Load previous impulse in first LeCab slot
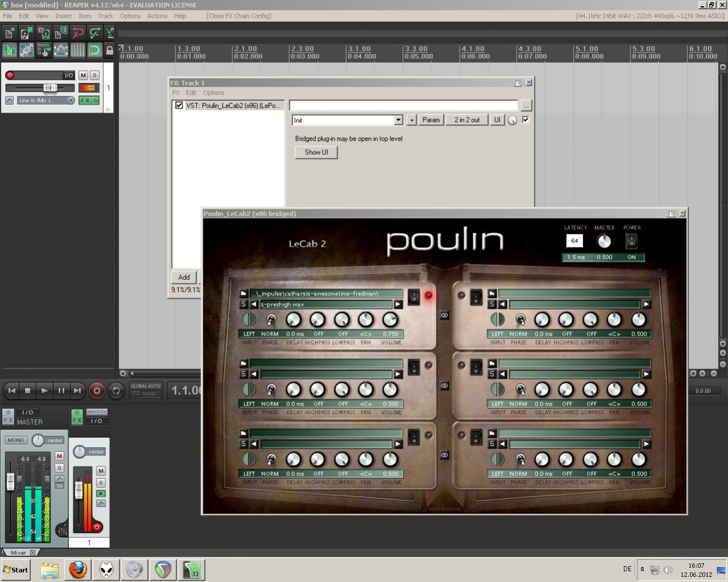728x582 pixels. (254, 304)
